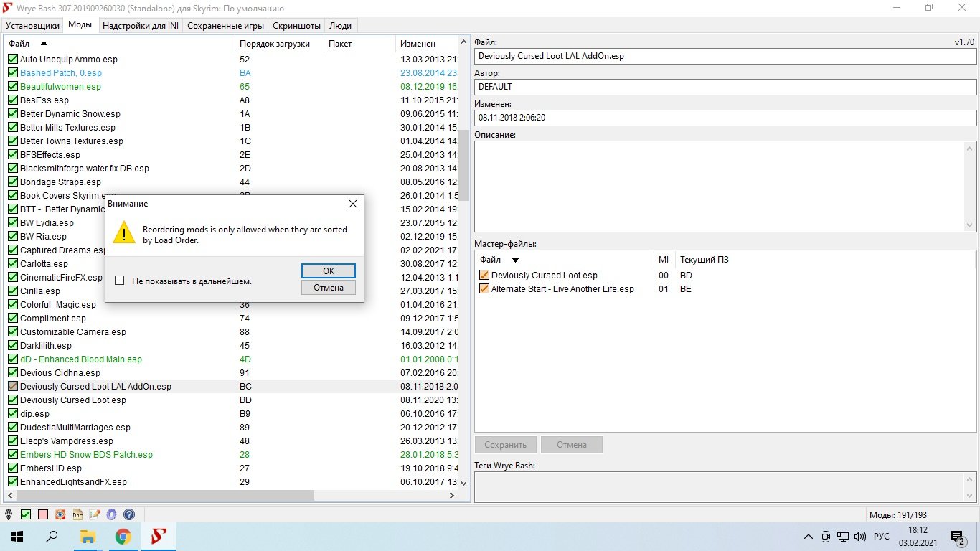Switch to the 'Установщики' tab

[x=32, y=25]
